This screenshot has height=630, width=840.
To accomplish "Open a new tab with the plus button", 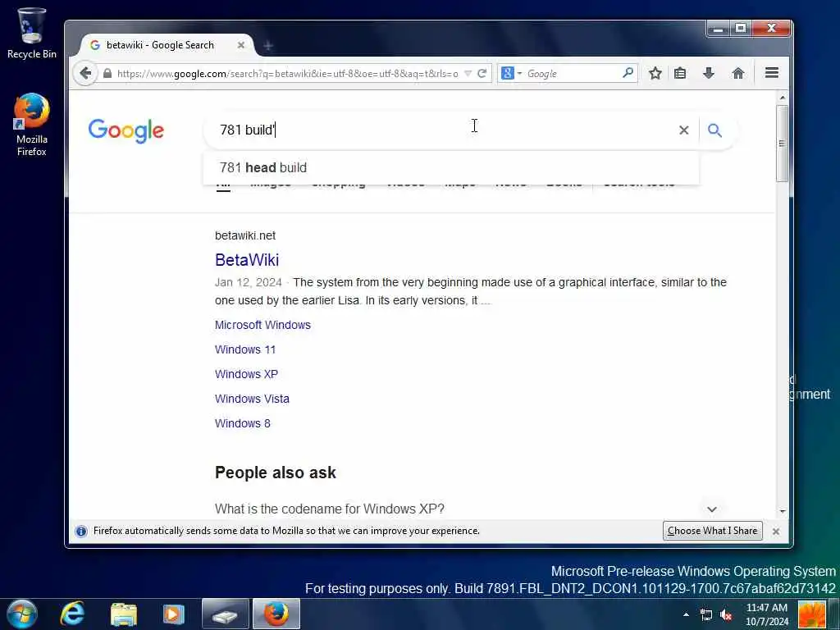I will click(x=268, y=47).
